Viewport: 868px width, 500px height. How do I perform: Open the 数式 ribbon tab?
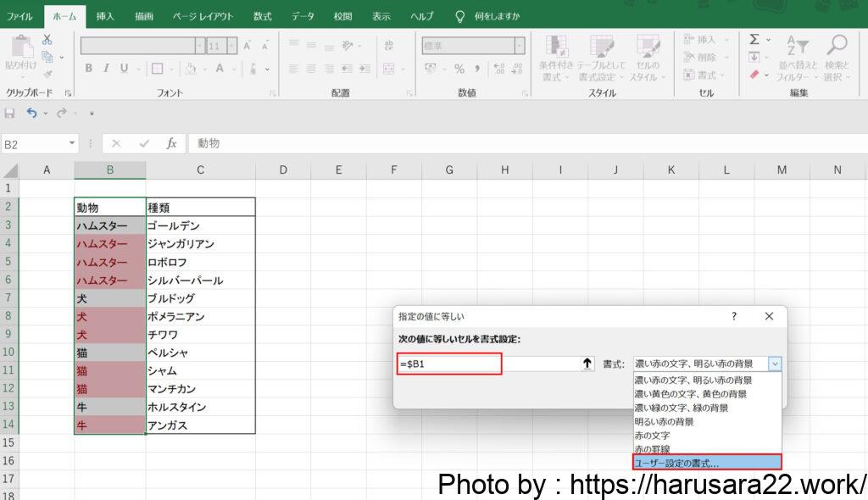(263, 16)
